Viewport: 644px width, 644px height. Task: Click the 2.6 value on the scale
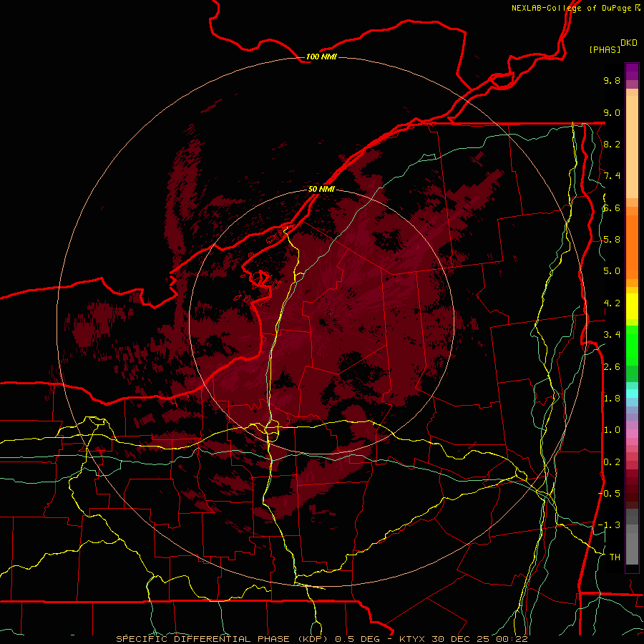(x=612, y=366)
